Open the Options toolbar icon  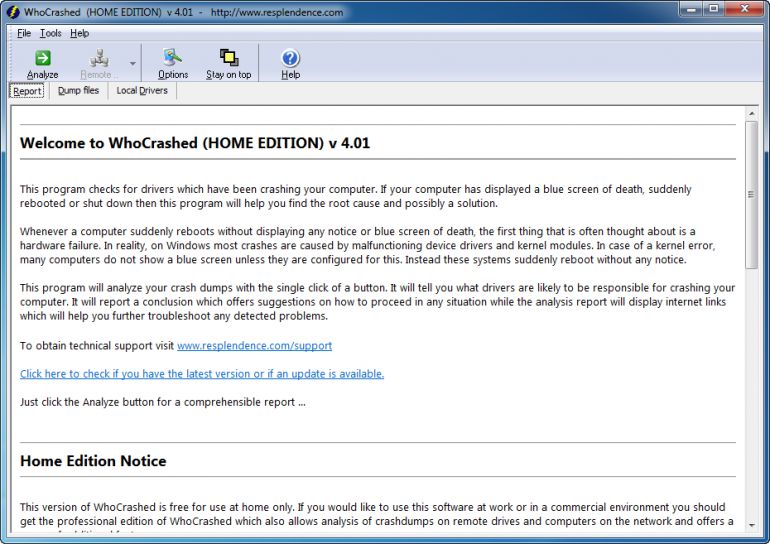[172, 58]
